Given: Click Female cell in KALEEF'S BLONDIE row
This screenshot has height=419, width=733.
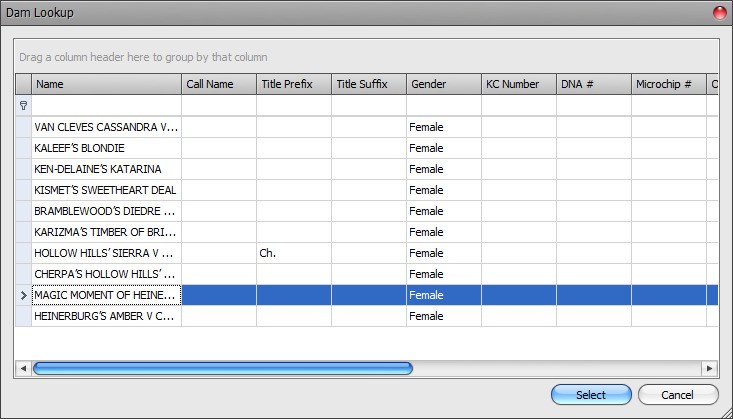Looking at the screenshot, I should [444, 148].
